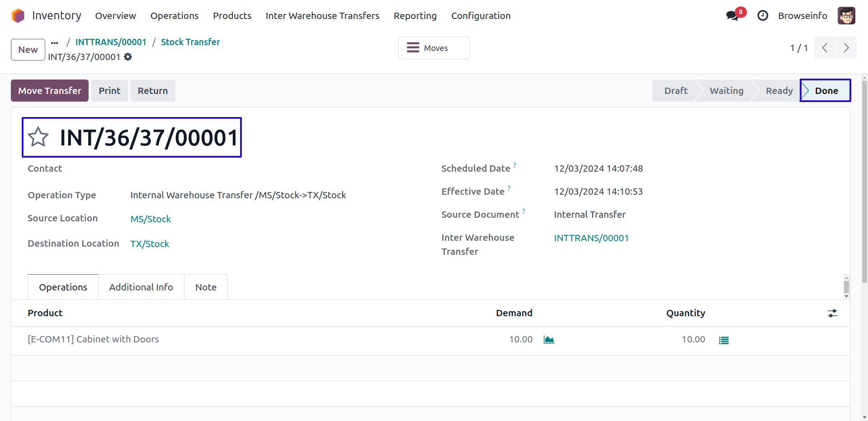Mark transfer as favorite with the star
This screenshot has width=868, height=421.
tap(38, 137)
